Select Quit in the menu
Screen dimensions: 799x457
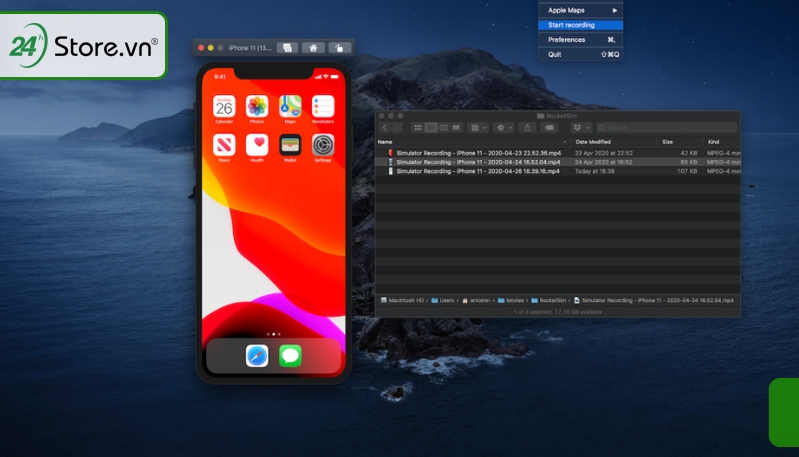[x=580, y=55]
